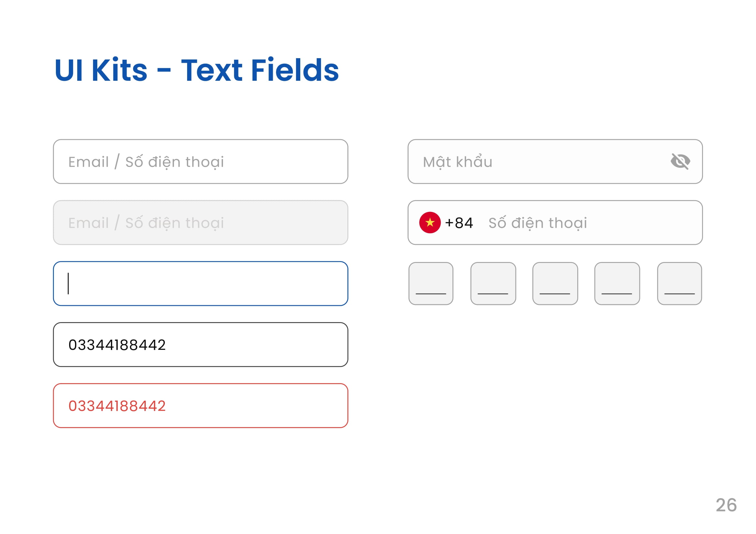Open the +84 country code selector
The image size is (756, 534).
click(x=459, y=223)
